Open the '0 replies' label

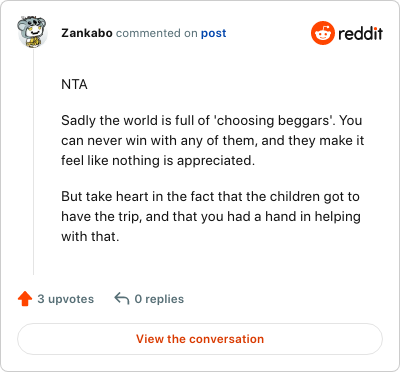(159, 299)
